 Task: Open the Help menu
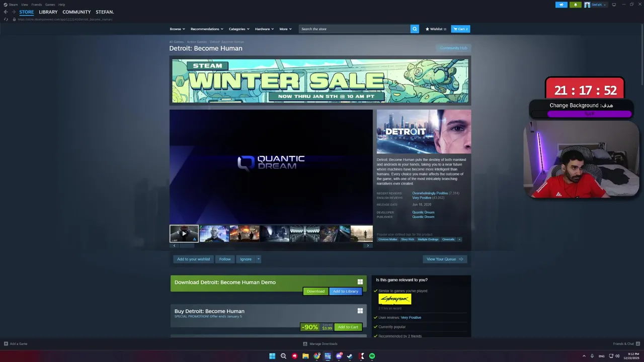tap(61, 5)
